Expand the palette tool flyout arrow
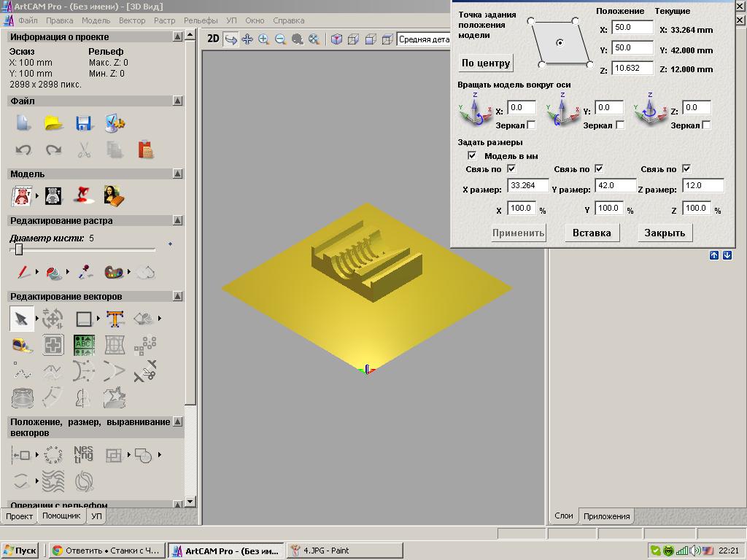Screen dimensions: 747x560 click(128, 272)
